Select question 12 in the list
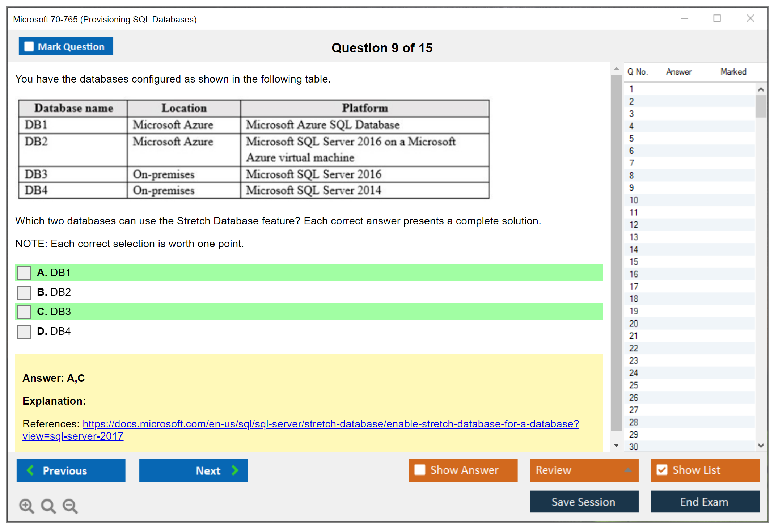The height and width of the screenshot is (532, 778). tap(634, 225)
